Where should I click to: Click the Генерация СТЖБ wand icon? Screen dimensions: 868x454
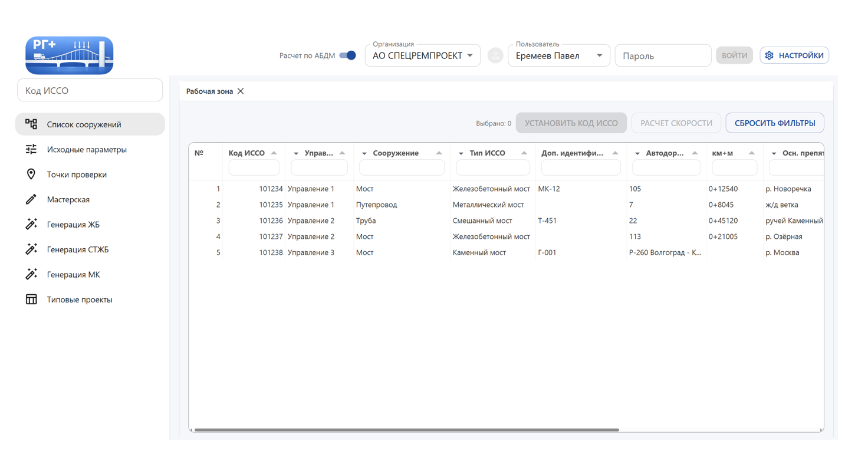(31, 249)
